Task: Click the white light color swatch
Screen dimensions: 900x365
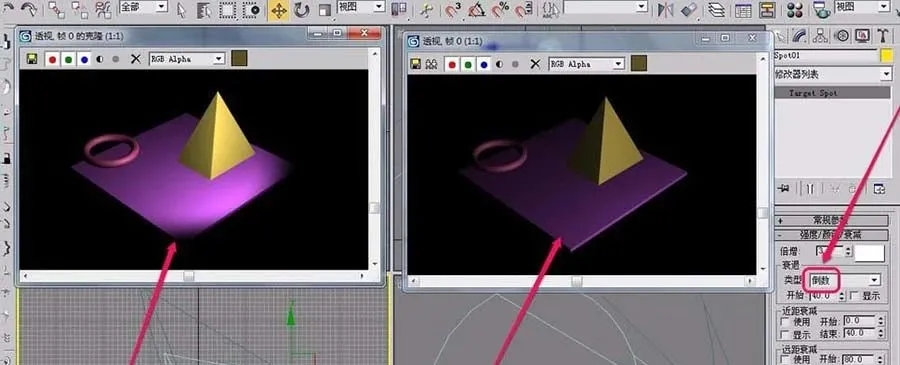Action: 870,253
